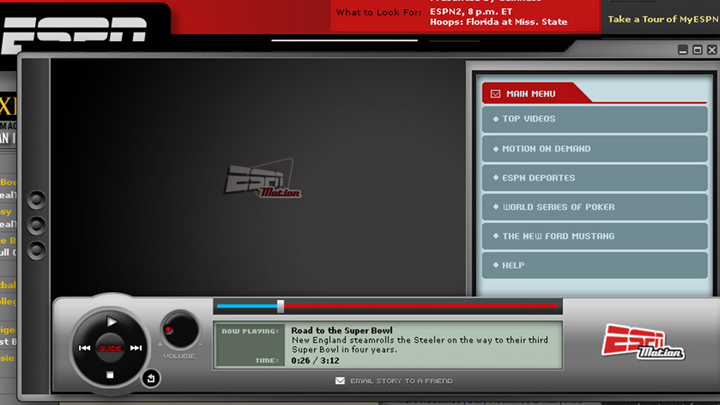Screen dimensions: 720x405
Task: Click the video progress slider handle
Action: pyautogui.click(x=280, y=306)
